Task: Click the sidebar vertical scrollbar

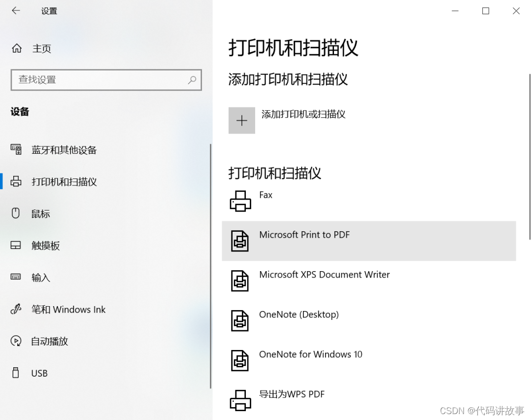Action: pyautogui.click(x=211, y=266)
